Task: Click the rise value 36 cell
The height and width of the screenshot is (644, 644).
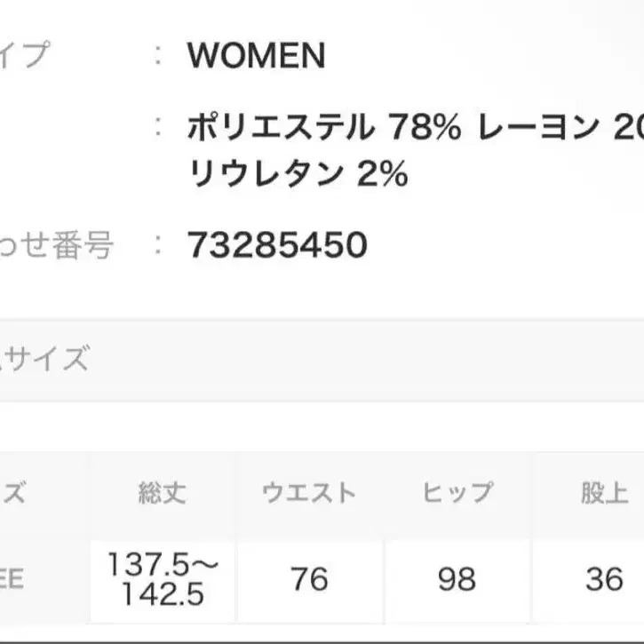Action: 604,580
